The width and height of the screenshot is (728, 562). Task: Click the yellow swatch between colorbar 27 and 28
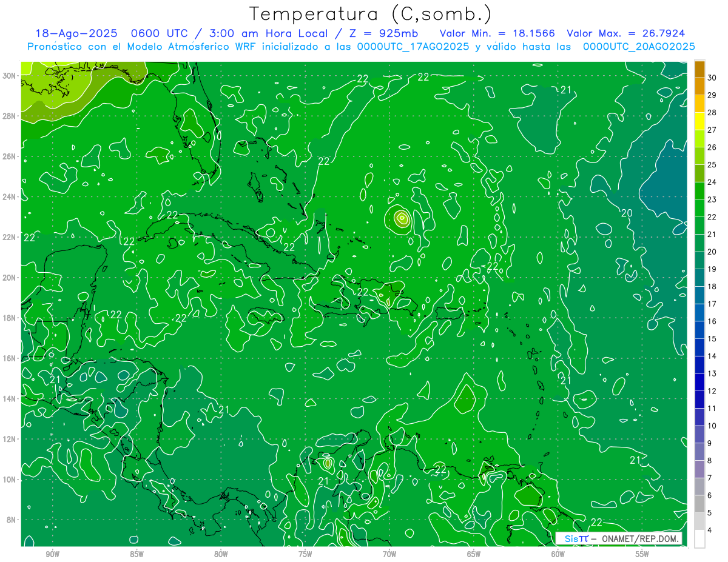coord(699,121)
